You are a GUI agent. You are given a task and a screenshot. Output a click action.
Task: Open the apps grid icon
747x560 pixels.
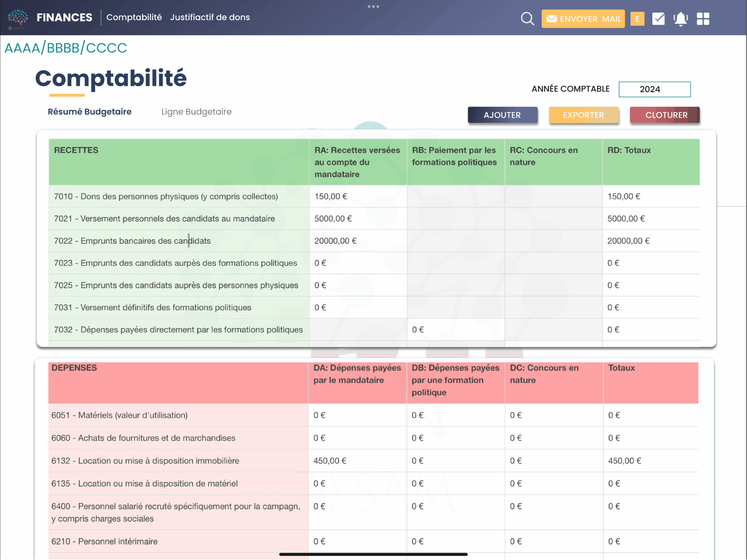(x=703, y=19)
